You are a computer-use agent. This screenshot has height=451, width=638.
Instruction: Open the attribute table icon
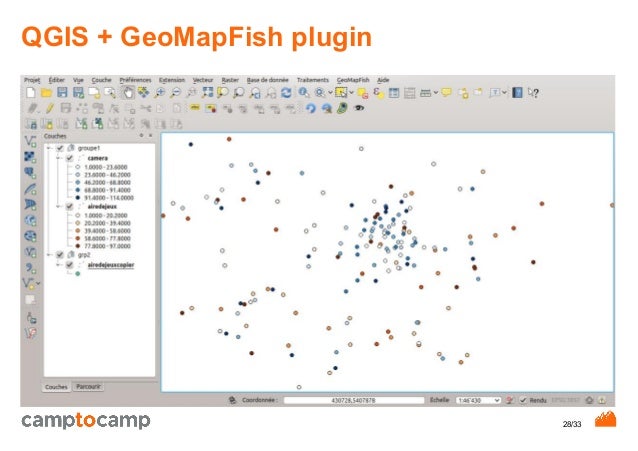(394, 93)
